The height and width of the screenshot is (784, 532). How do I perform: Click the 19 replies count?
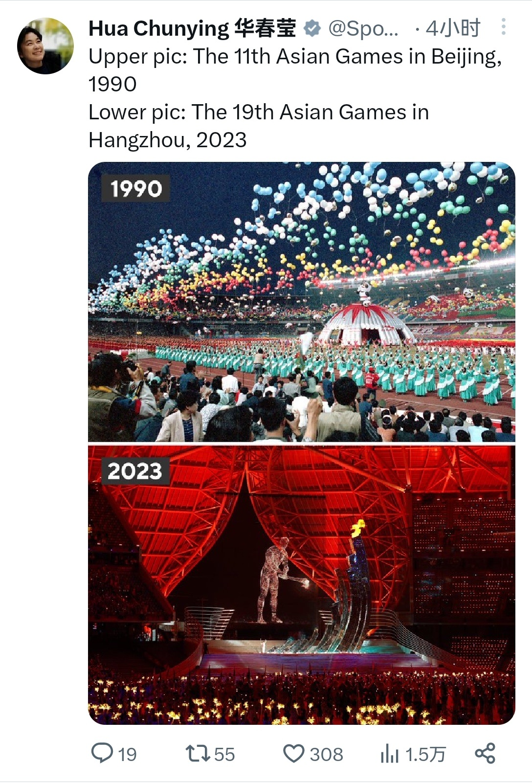tap(127, 754)
